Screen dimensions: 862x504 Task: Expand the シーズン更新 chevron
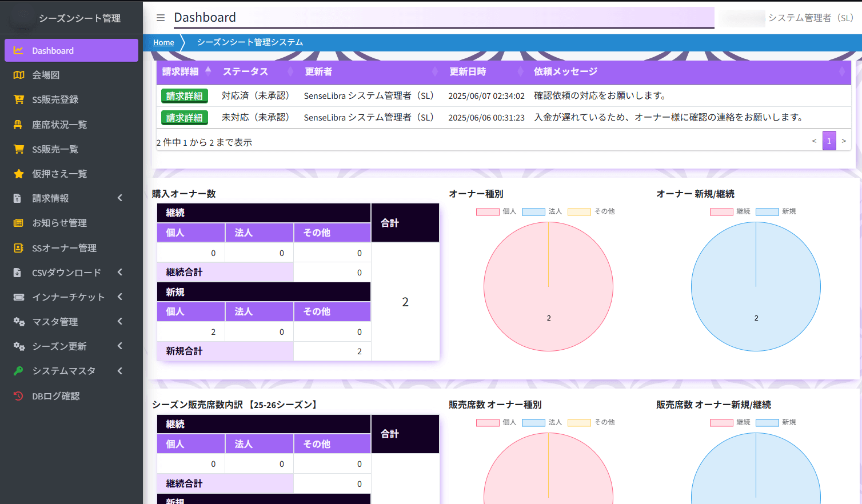[119, 346]
